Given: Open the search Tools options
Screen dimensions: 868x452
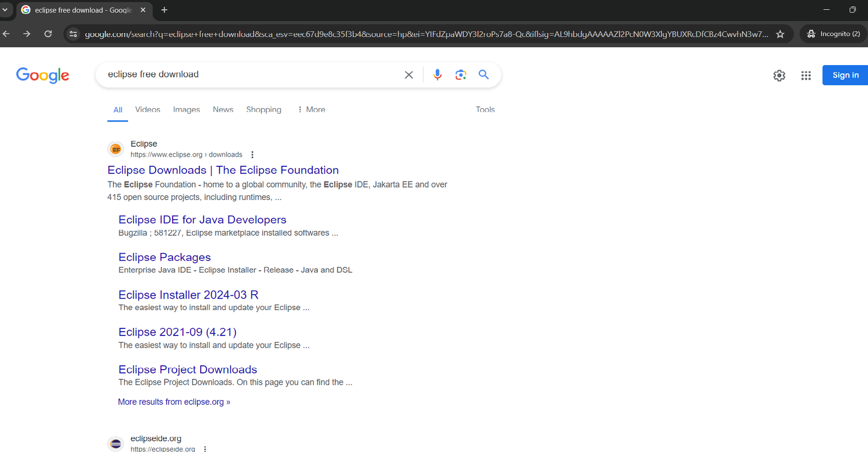Looking at the screenshot, I should pyautogui.click(x=485, y=109).
